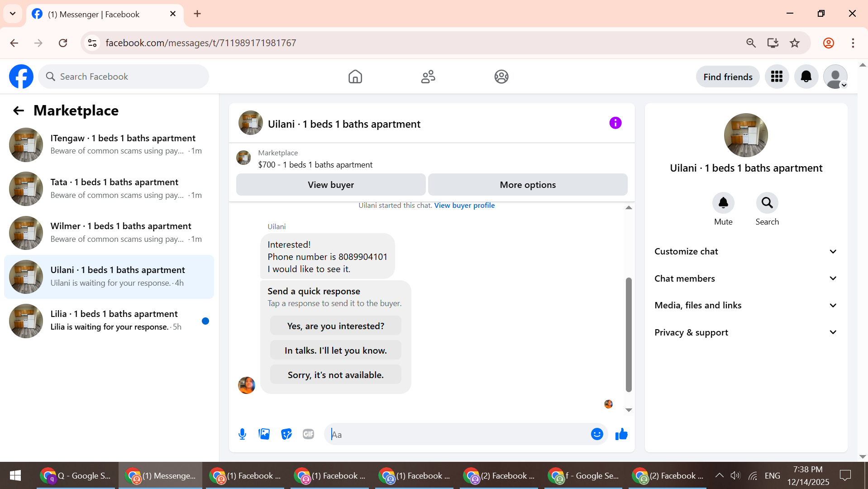Open the Tata apartment conversation

pyautogui.click(x=109, y=189)
